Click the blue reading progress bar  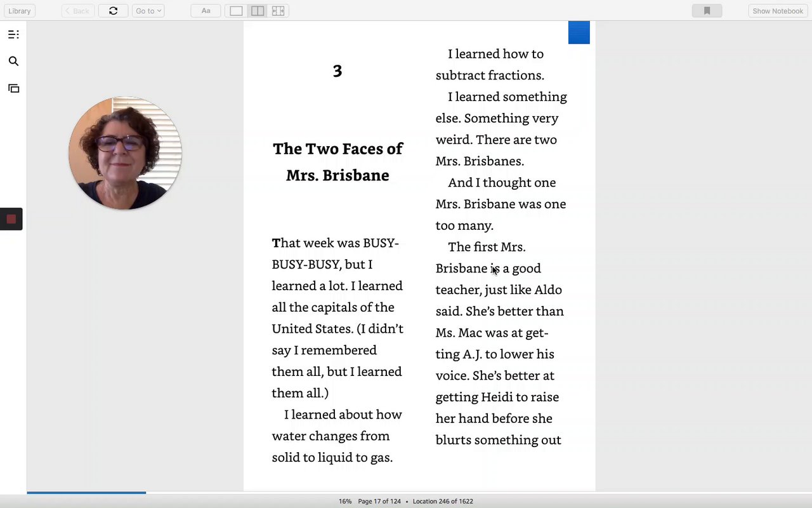pos(86,493)
